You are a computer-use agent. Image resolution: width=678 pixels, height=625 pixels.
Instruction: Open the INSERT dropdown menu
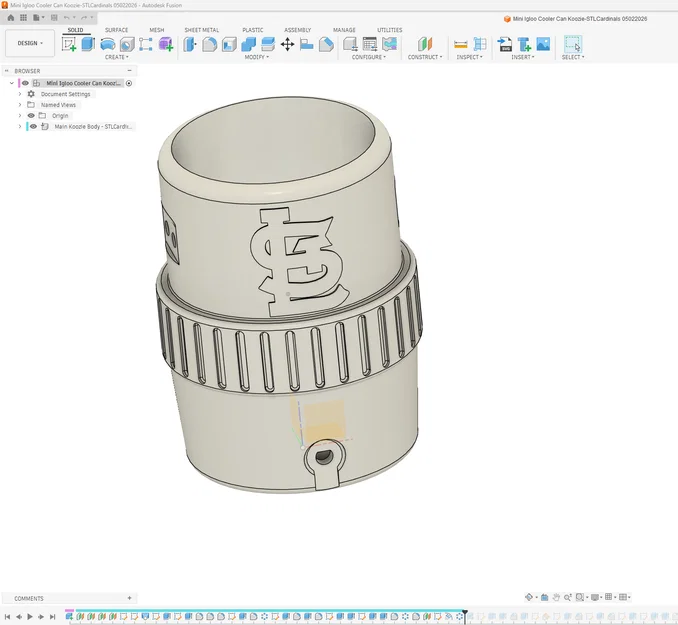click(522, 57)
